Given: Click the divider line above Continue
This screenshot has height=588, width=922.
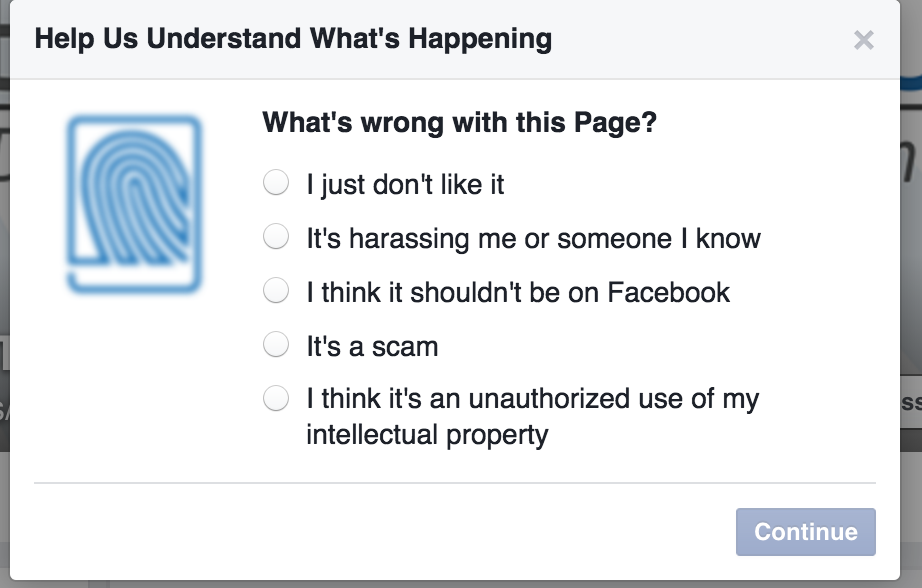Looking at the screenshot, I should 455,483.
